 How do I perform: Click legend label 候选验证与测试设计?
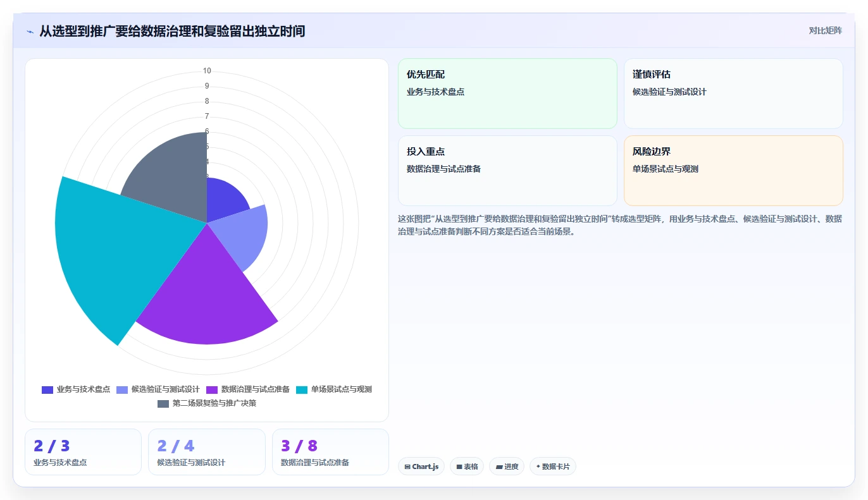pos(166,389)
